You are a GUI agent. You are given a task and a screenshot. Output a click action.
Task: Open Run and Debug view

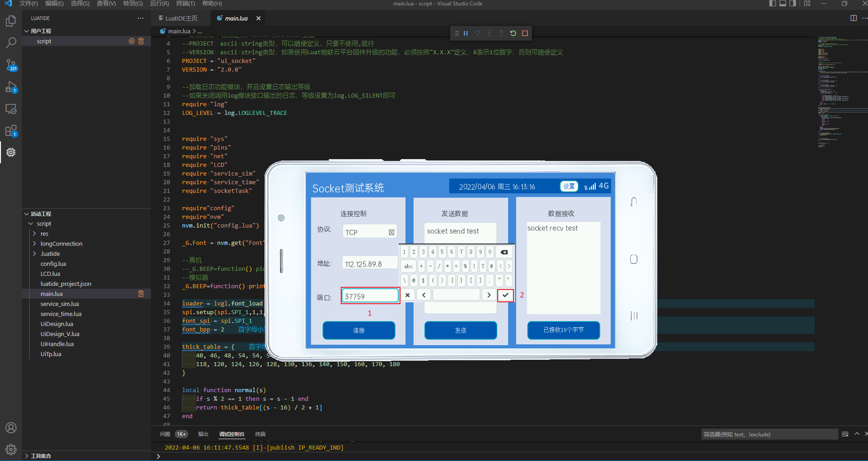pyautogui.click(x=11, y=87)
